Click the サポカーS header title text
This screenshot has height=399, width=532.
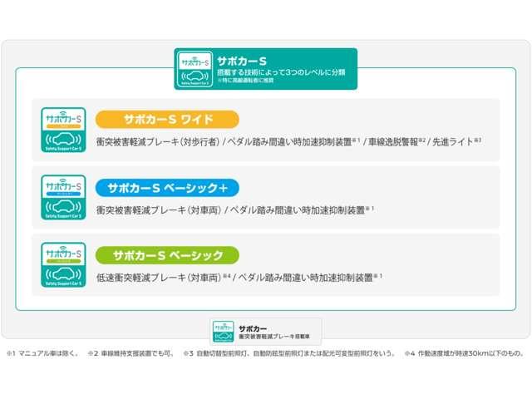[x=241, y=61]
